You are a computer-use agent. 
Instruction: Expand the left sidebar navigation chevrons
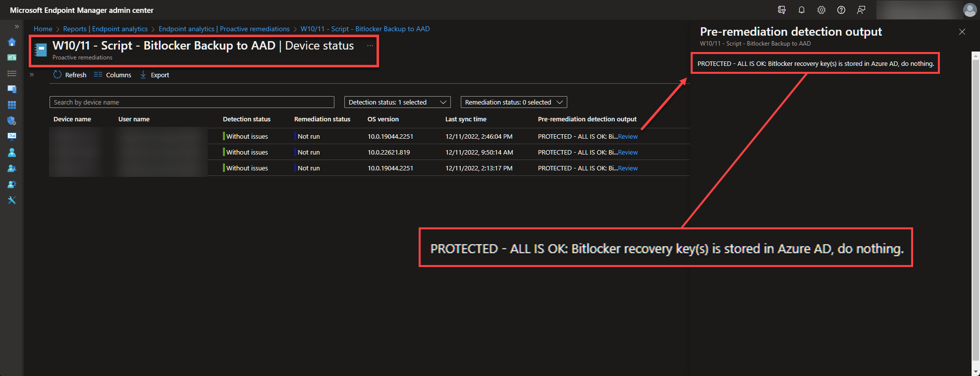(16, 27)
